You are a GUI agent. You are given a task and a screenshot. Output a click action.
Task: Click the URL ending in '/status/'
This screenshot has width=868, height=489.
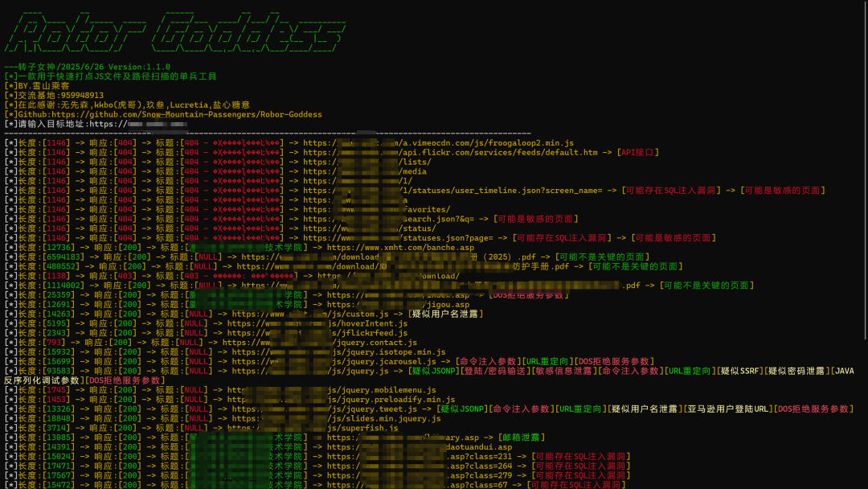369,228
